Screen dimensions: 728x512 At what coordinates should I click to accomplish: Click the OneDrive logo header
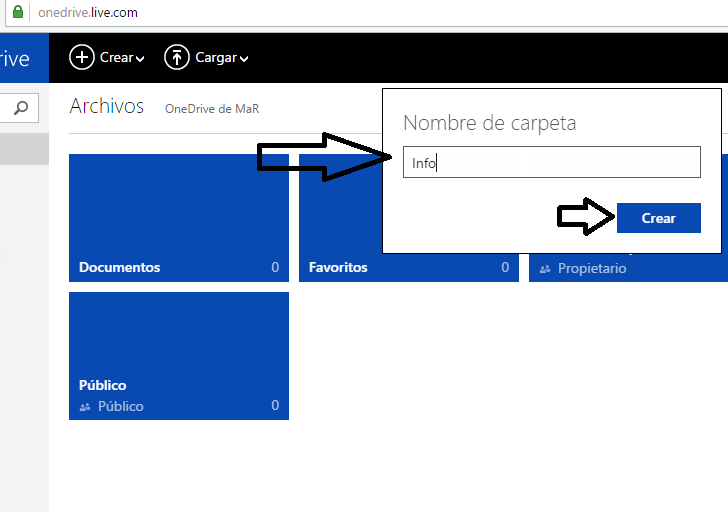click(24, 58)
